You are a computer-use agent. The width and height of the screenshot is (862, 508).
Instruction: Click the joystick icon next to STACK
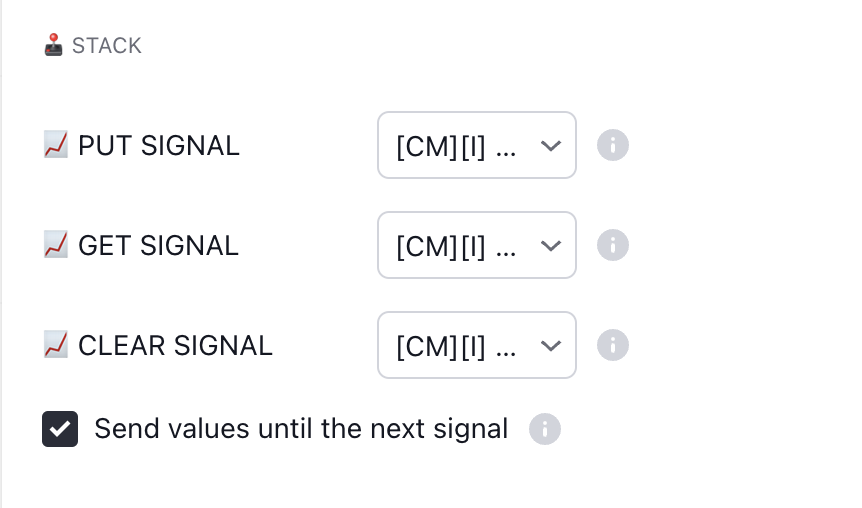(54, 45)
